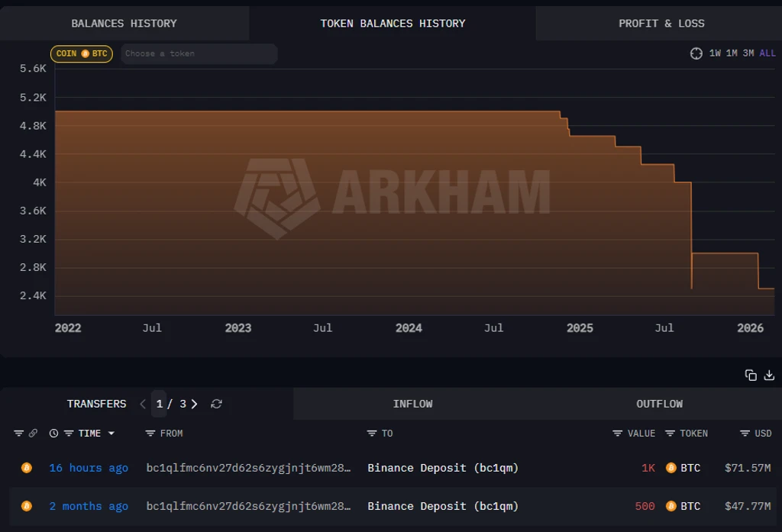This screenshot has width=782, height=532.
Task: Toggle TIME sort order arrow
Action: [111, 434]
